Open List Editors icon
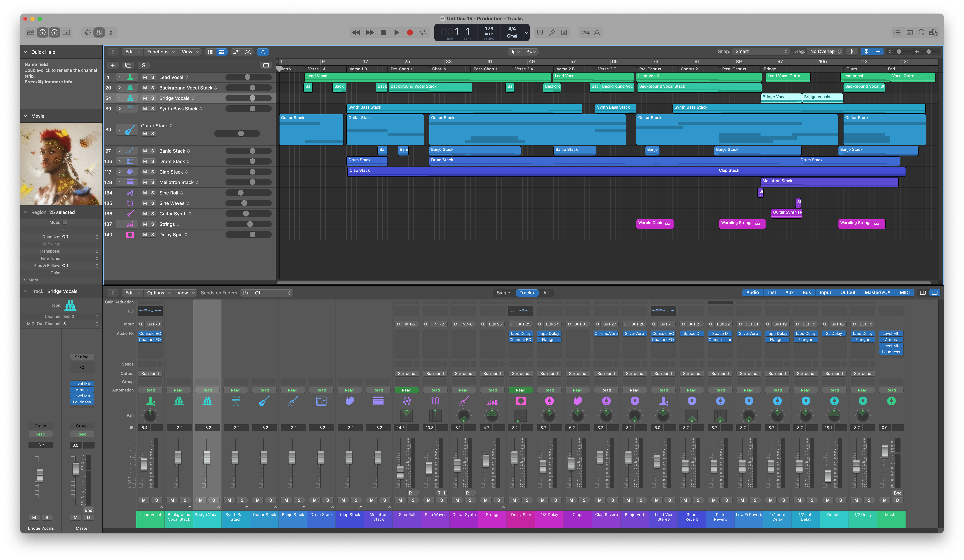 [x=897, y=32]
